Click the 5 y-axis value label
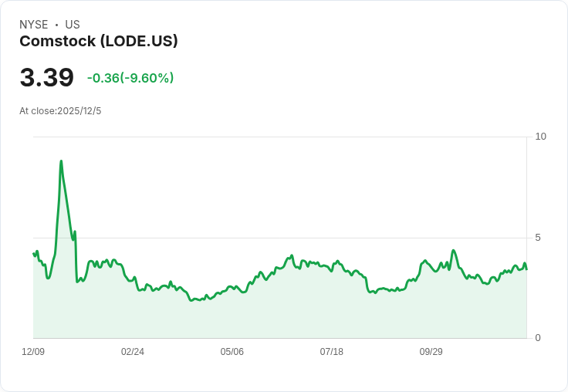 [538, 238]
